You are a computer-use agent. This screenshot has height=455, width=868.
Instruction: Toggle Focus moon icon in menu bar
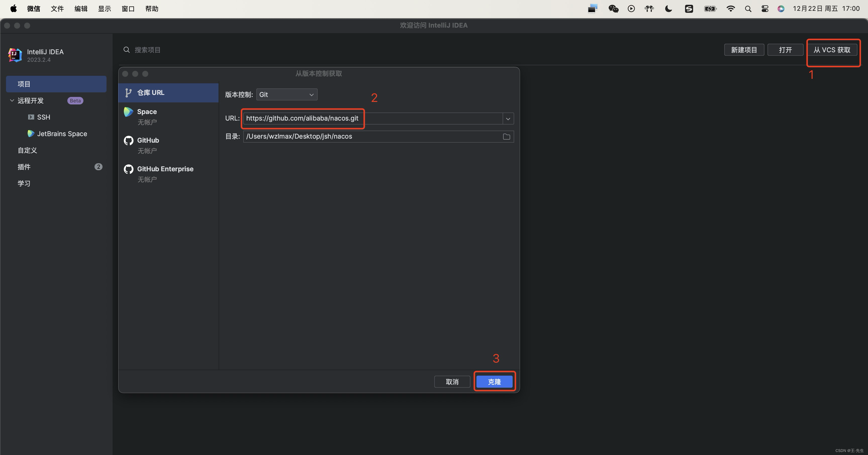tap(668, 9)
